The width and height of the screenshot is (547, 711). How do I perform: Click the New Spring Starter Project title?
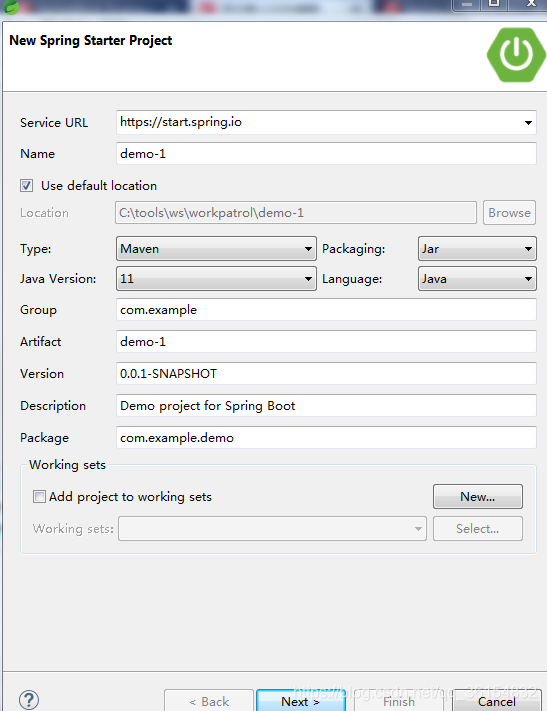(91, 40)
